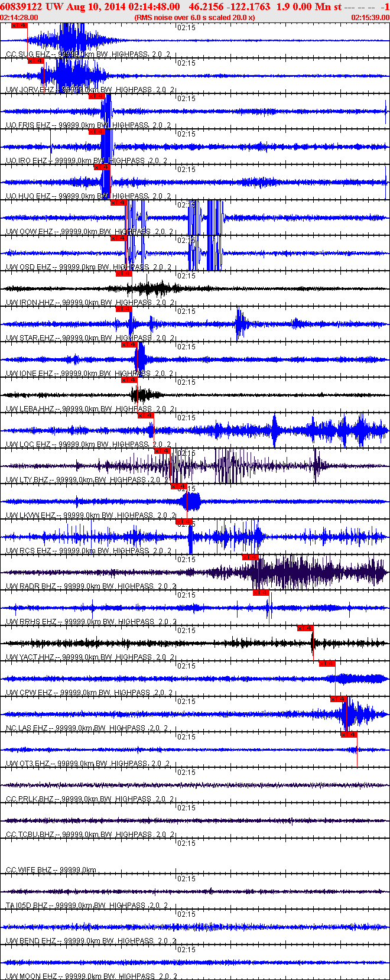Click the red pick marker on HUO trace
This screenshot has height=980, width=390.
coord(102,167)
